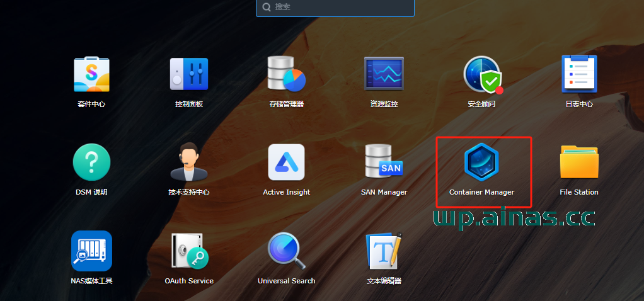
Task: Open the Active Insight app icon
Action: click(286, 162)
